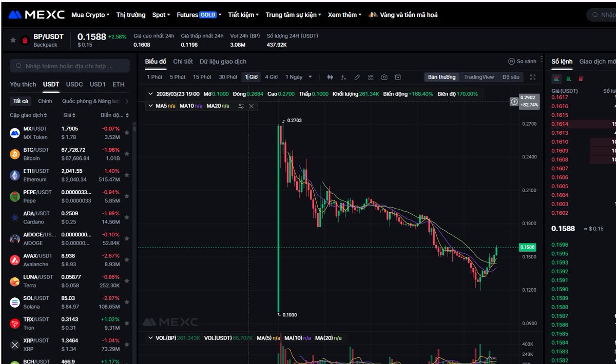The height and width of the screenshot is (364, 616).
Task: Switch to Chi tiết tab
Action: click(x=183, y=62)
